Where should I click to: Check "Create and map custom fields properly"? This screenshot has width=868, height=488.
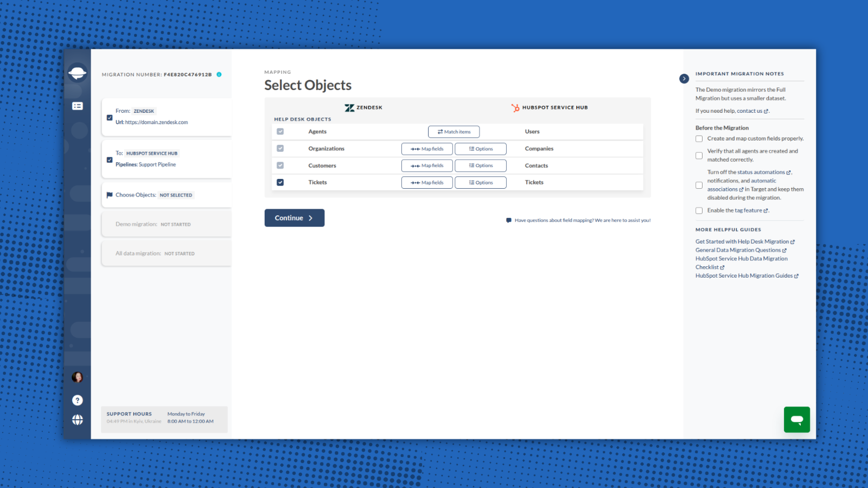coord(699,138)
